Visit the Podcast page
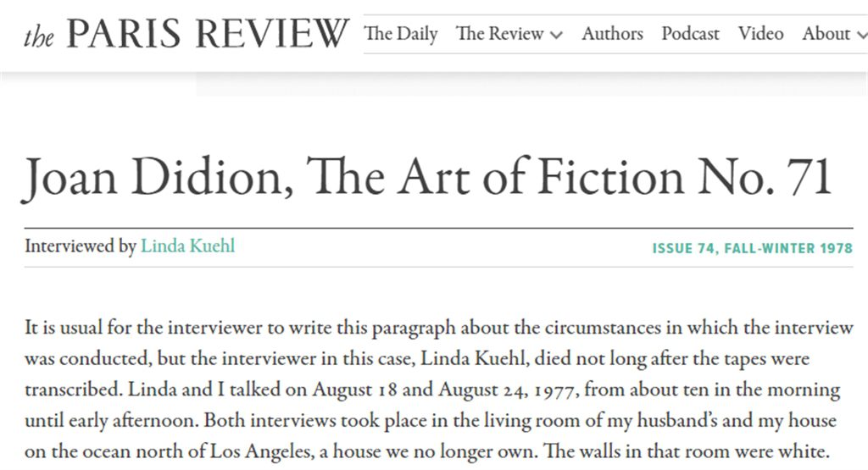The image size is (868, 470). 690,34
